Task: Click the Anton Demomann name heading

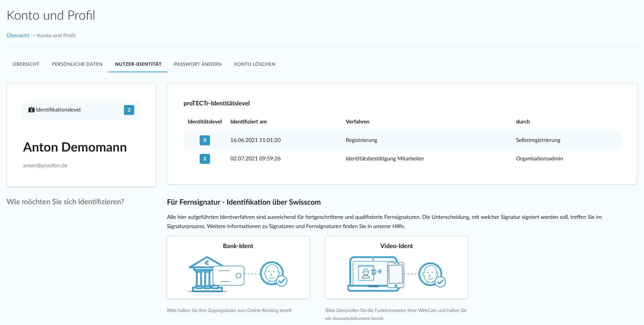Action: 75,147
